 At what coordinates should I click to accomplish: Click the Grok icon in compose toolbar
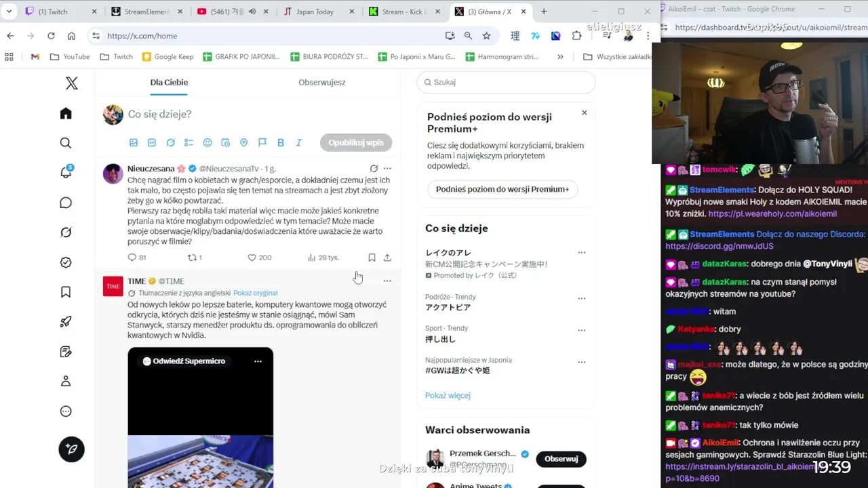tap(170, 142)
